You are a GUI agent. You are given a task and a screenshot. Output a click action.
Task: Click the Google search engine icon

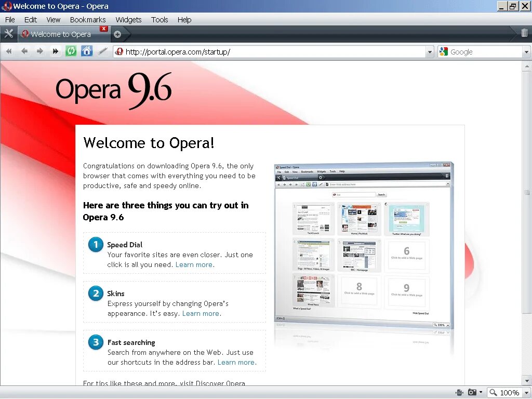point(444,51)
